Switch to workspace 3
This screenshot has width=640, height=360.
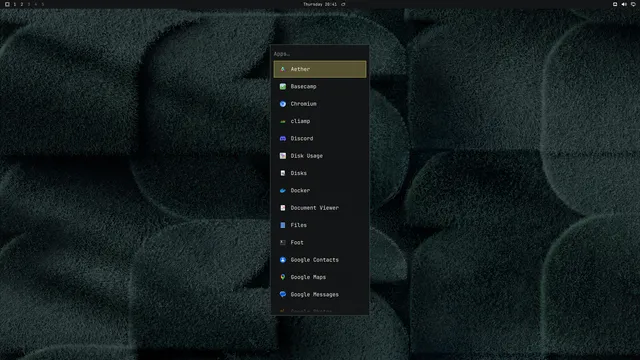point(29,4)
